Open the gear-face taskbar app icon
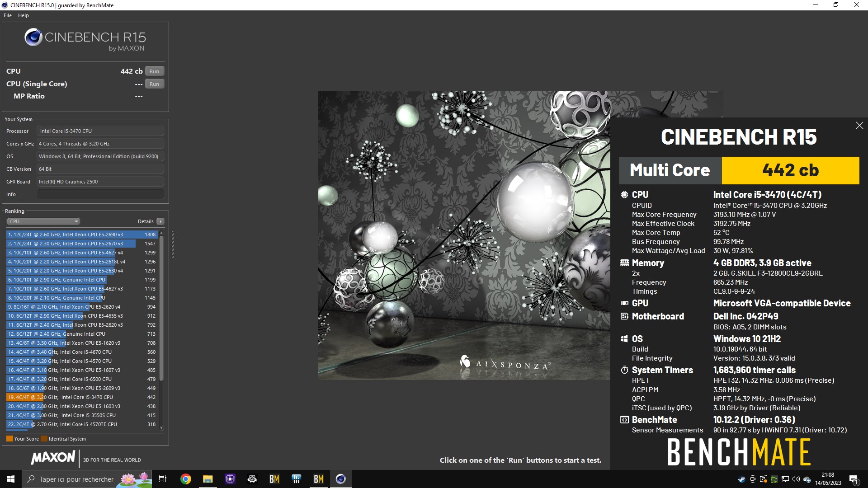This screenshot has height=488, width=868. pyautogui.click(x=252, y=479)
